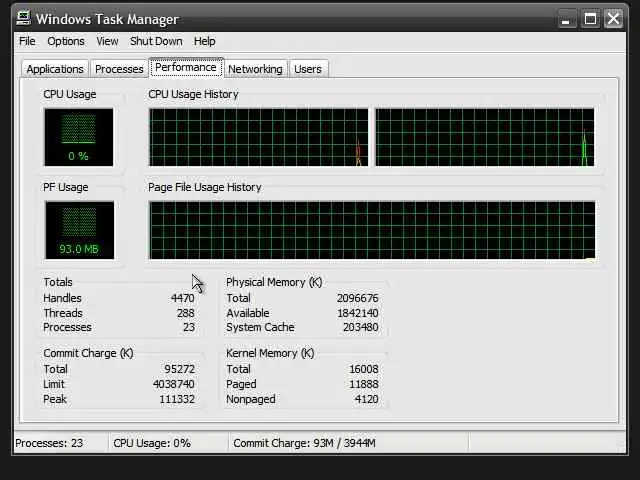Image resolution: width=640 pixels, height=480 pixels.
Task: Click the CPU Usage gauge showing 0 %
Action: [x=79, y=137]
